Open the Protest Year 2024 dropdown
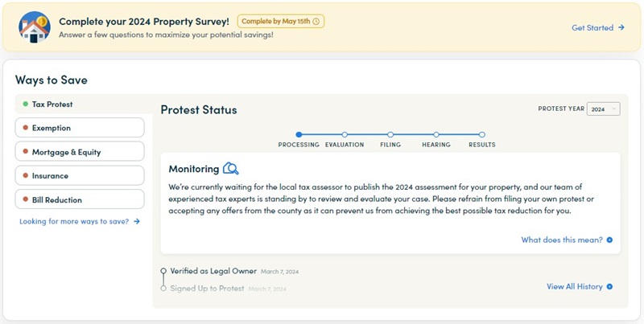644x324 pixels. pyautogui.click(x=603, y=109)
